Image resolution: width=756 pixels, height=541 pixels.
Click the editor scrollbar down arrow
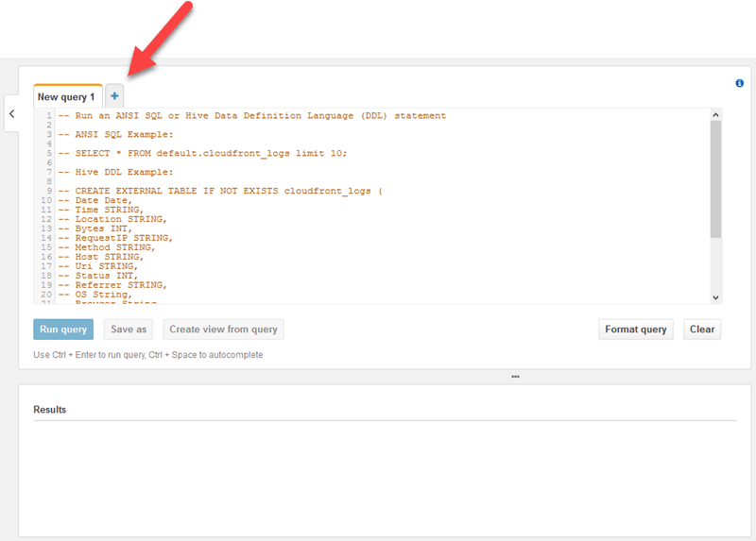[715, 297]
